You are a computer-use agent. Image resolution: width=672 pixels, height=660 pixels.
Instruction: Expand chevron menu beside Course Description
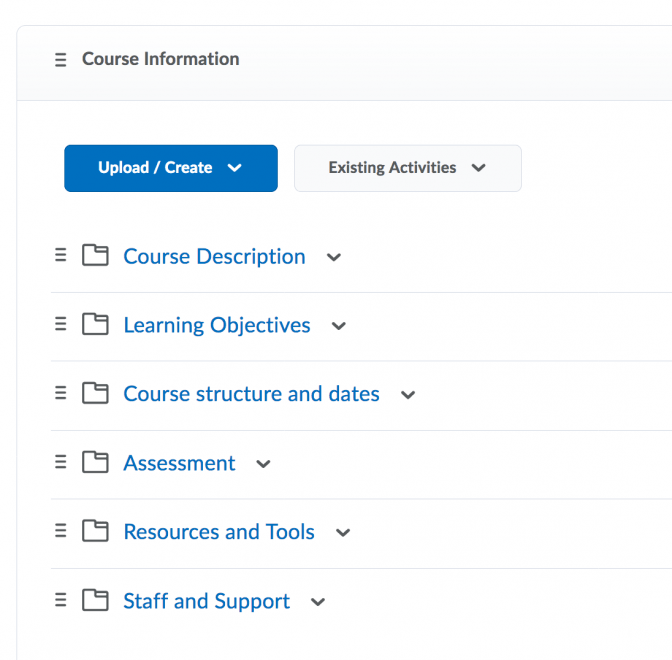pyautogui.click(x=334, y=257)
